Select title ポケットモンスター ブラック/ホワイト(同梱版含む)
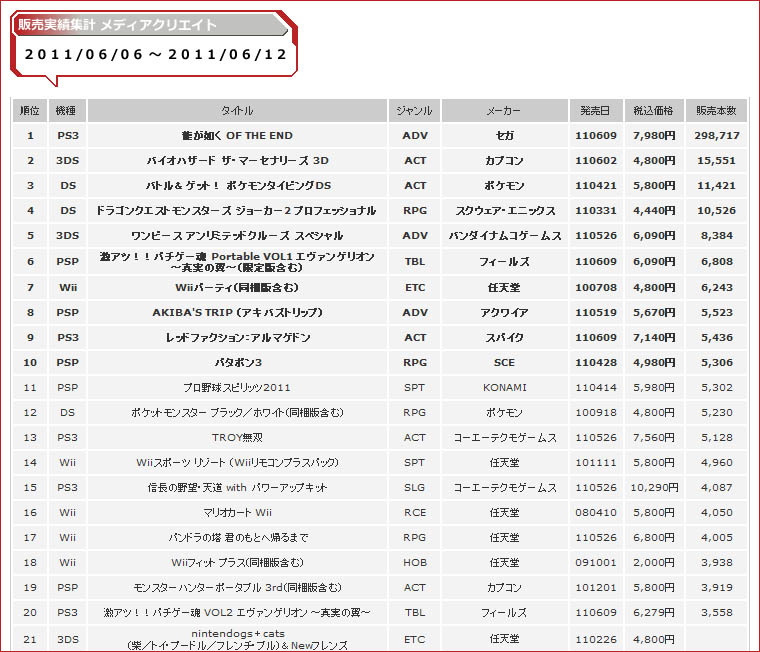 pyautogui.click(x=237, y=413)
